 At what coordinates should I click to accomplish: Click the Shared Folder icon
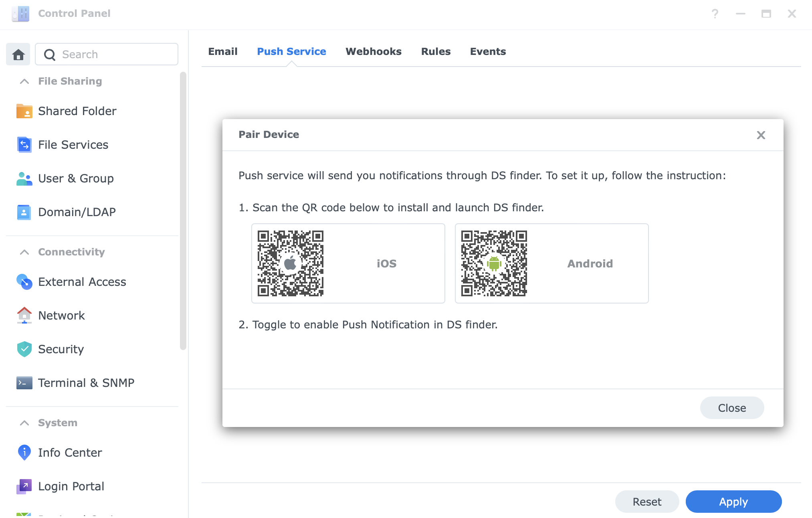[24, 111]
